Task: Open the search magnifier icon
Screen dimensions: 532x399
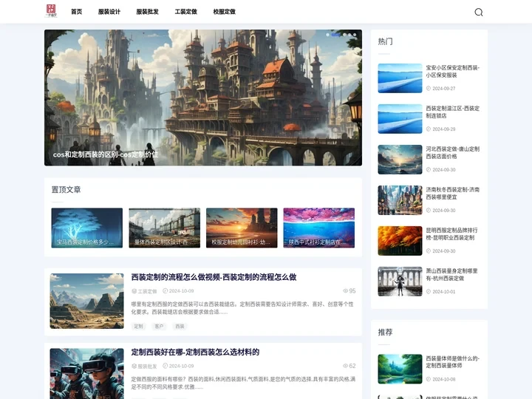Action: pyautogui.click(x=478, y=13)
